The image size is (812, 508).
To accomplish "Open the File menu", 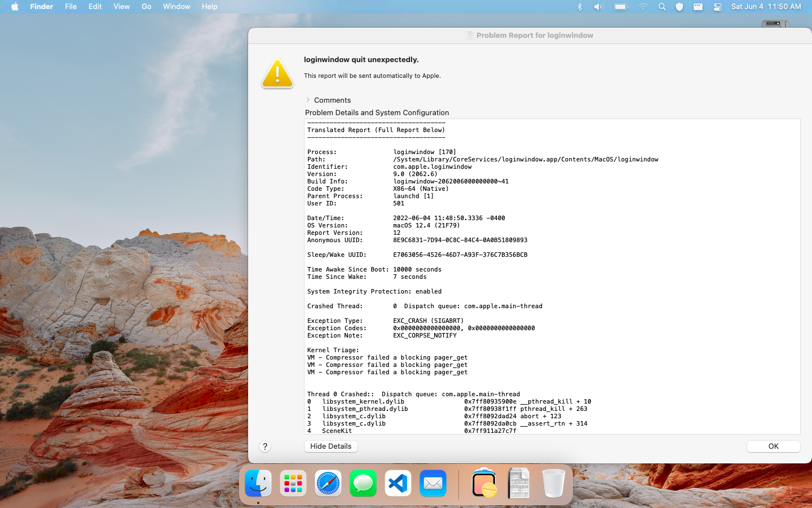I will [x=71, y=7].
